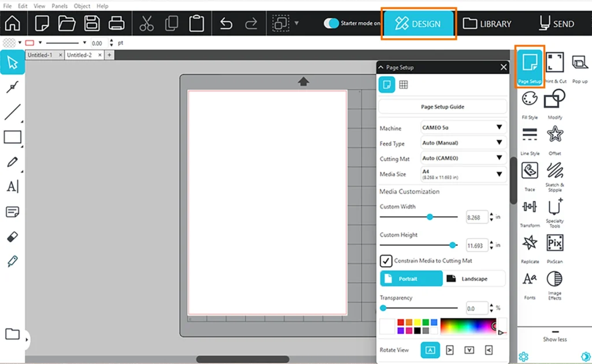The width and height of the screenshot is (592, 364).
Task: Toggle Starter mode switch off
Action: click(331, 24)
